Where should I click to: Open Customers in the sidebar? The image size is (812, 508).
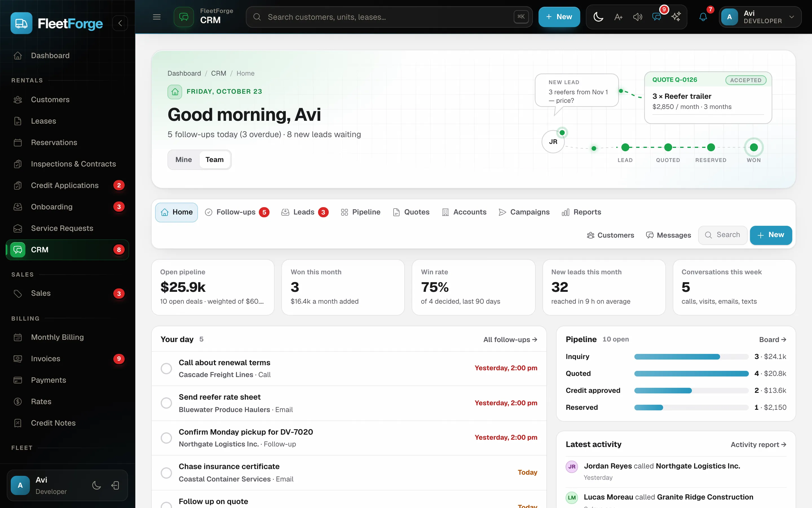coord(67,99)
